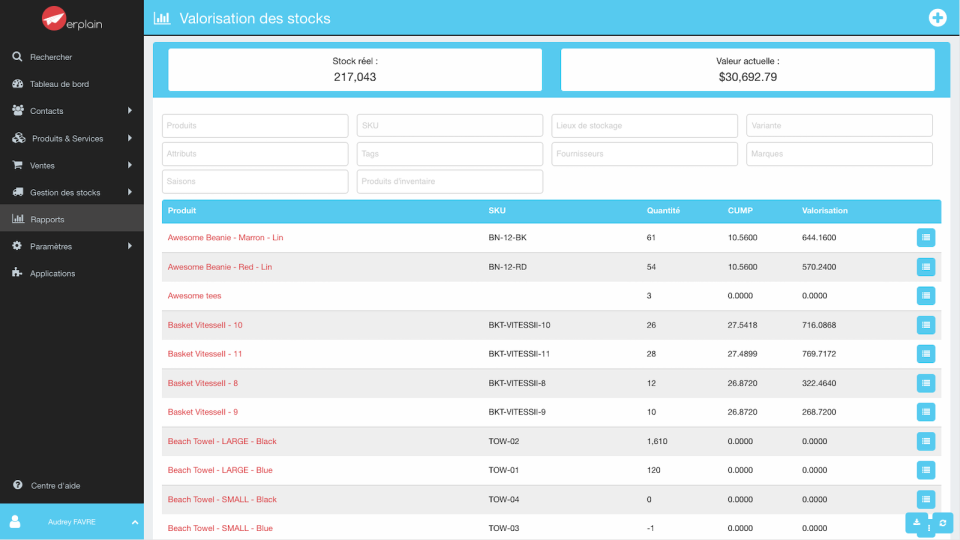Sort by CUMP column header
Image resolution: width=960 pixels, height=540 pixels.
tap(740, 211)
